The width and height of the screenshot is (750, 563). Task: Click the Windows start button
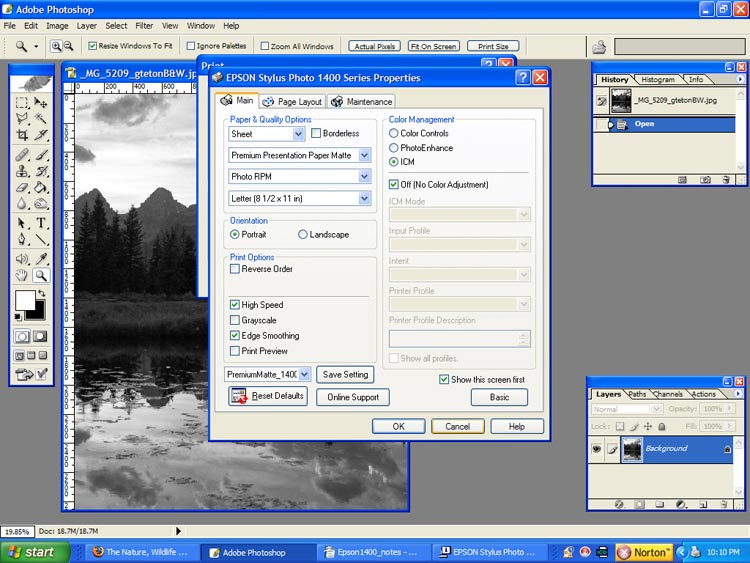(x=33, y=552)
